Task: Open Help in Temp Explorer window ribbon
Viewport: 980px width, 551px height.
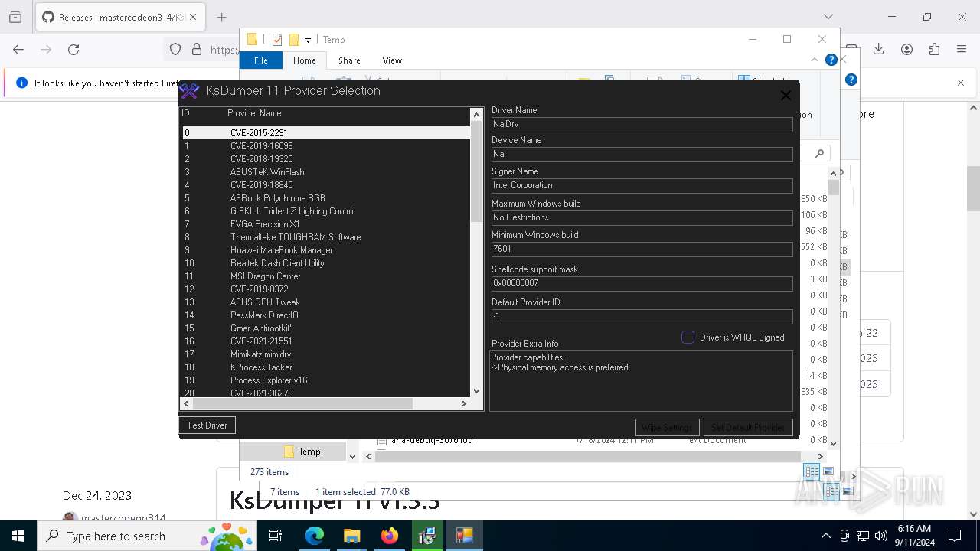Action: [x=831, y=60]
